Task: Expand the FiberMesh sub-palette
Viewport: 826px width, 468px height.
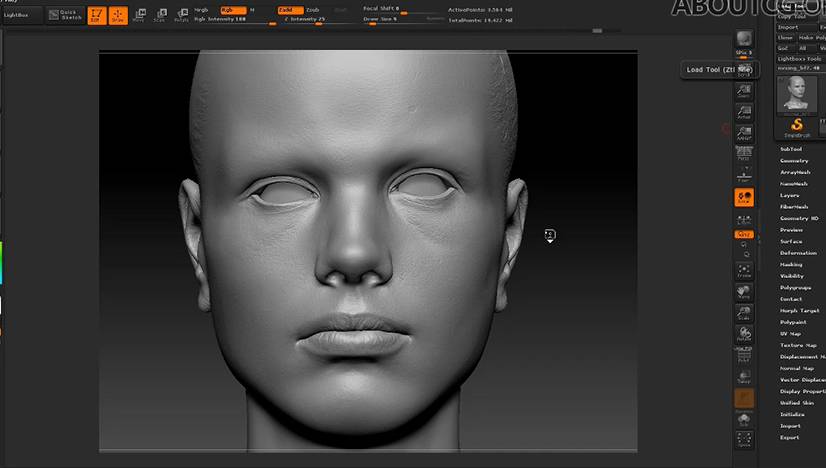Action: click(x=794, y=207)
